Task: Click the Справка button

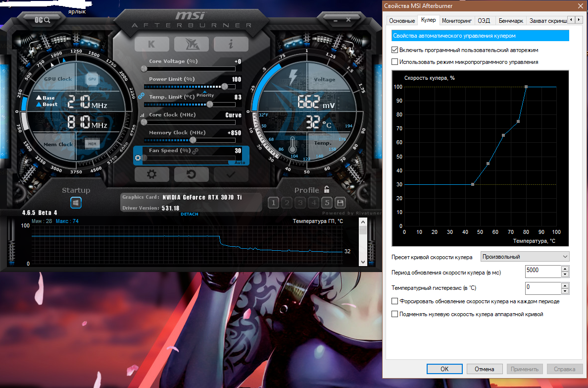Action: [565, 369]
